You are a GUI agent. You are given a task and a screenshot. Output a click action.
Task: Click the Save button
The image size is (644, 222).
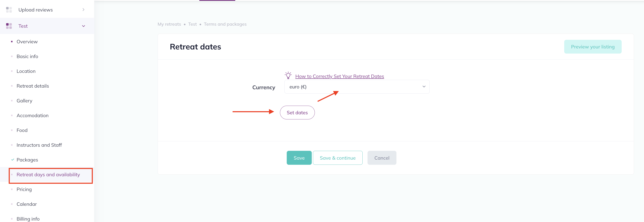[x=299, y=158]
